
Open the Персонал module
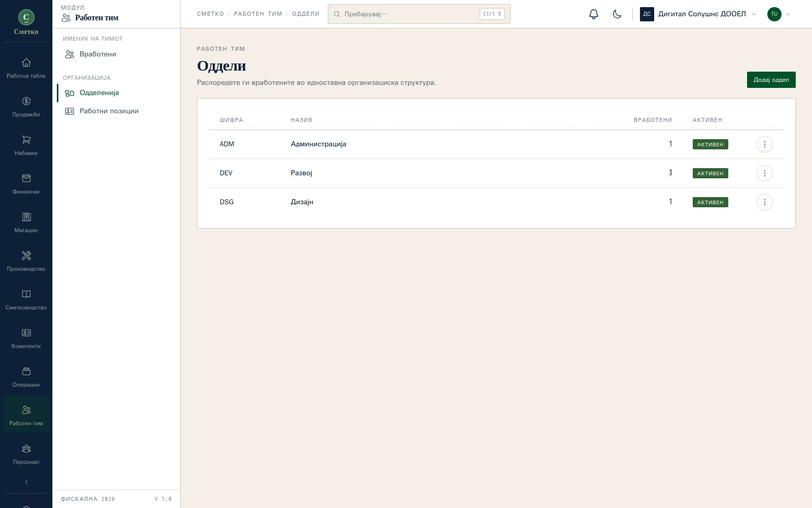pyautogui.click(x=26, y=455)
